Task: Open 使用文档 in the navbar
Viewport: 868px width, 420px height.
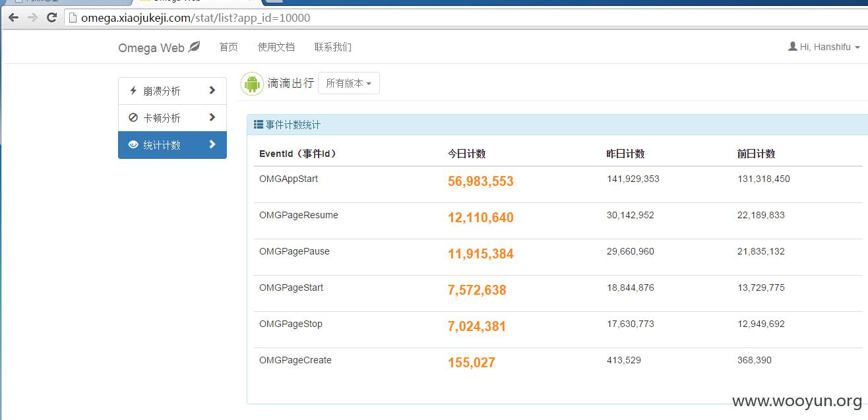Action: pos(276,47)
